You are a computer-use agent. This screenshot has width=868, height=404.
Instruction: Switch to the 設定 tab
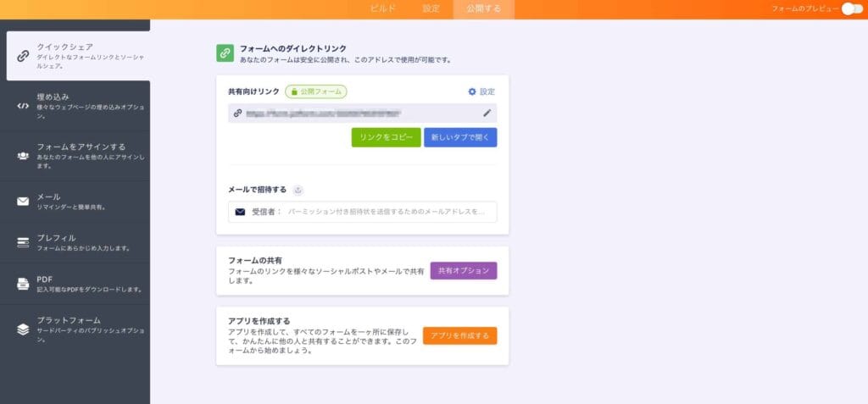coord(431,8)
